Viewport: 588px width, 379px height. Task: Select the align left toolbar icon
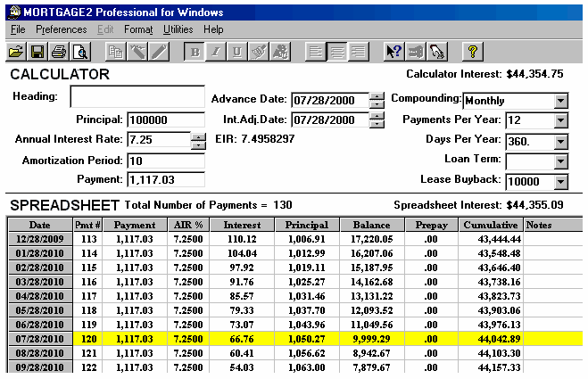click(x=315, y=52)
